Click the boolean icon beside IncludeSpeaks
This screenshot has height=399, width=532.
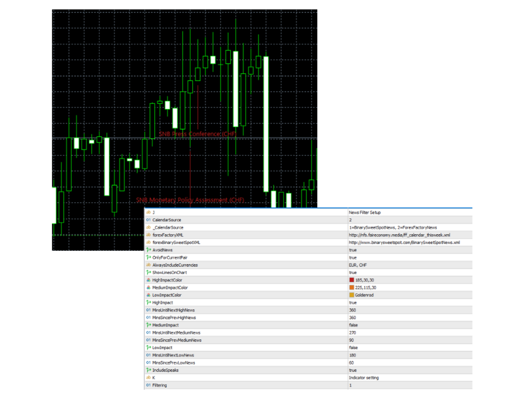(x=148, y=370)
